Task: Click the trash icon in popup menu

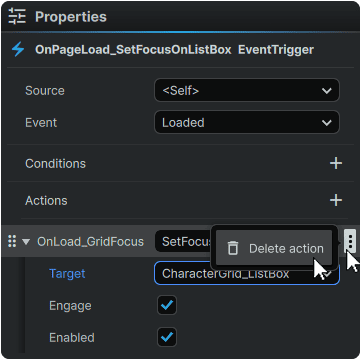Action: [233, 248]
